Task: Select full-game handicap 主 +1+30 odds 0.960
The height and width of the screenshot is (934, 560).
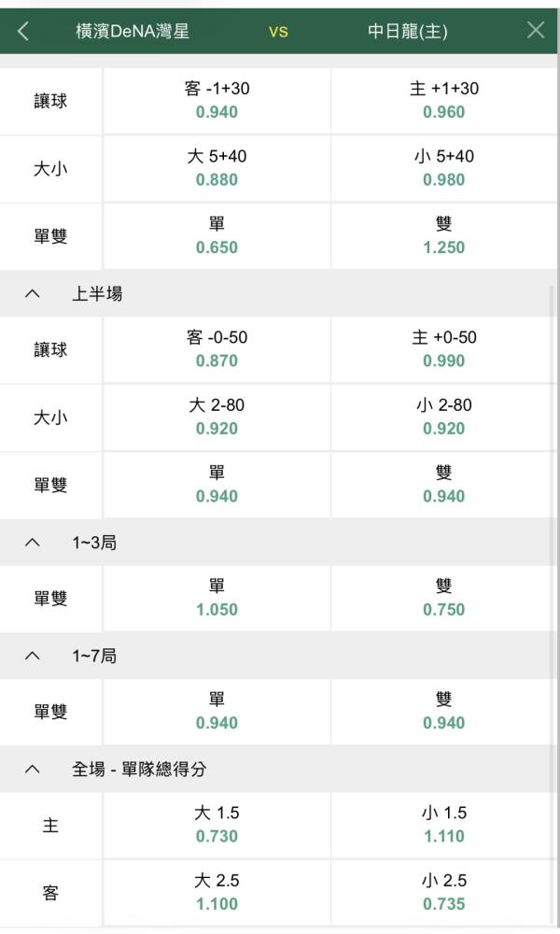Action: (444, 101)
